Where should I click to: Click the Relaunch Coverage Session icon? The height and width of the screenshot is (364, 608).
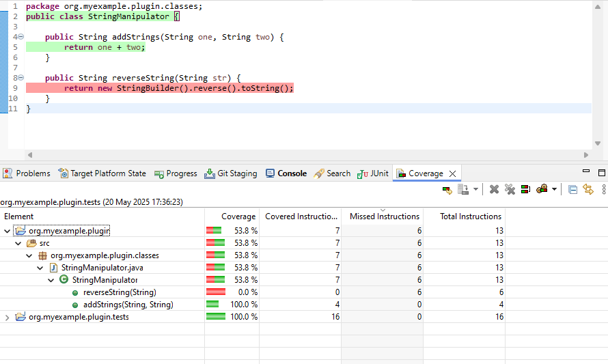[x=447, y=189]
